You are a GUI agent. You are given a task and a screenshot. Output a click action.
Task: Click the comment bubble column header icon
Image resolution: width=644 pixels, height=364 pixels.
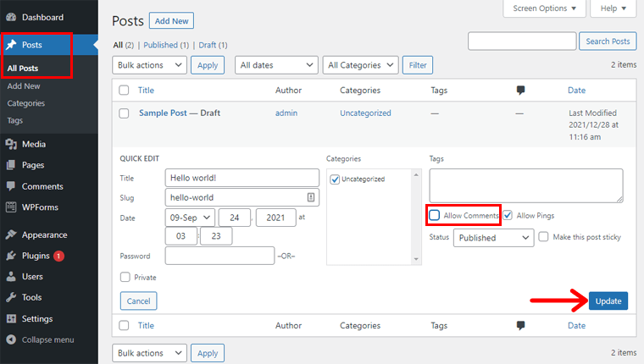tap(520, 91)
